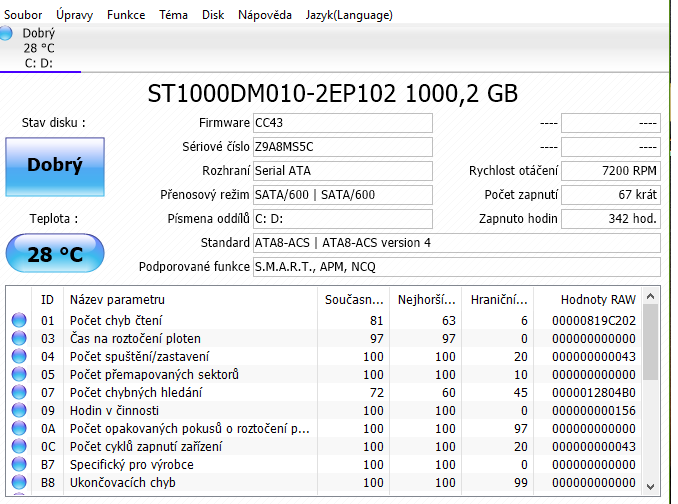Viewport: 678px width, 504px height.
Task: Select the Počet přemapovaných sektorů row
Action: [x=324, y=374]
